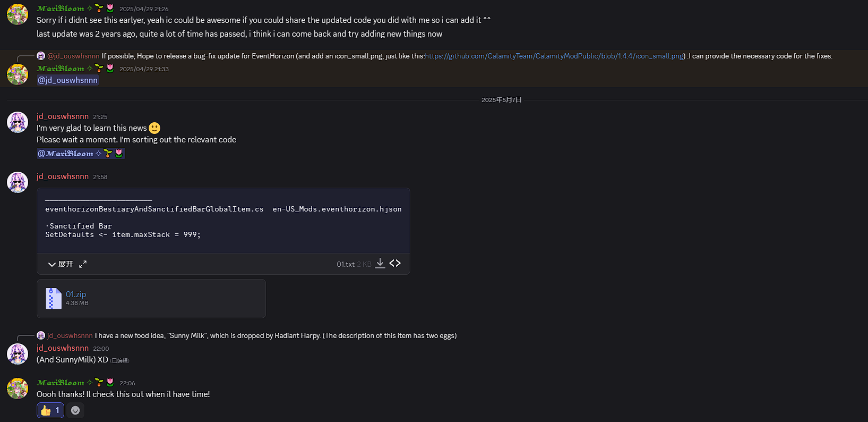868x422 pixels.
Task: Click the MariBloom username at 22:06
Action: click(61, 383)
